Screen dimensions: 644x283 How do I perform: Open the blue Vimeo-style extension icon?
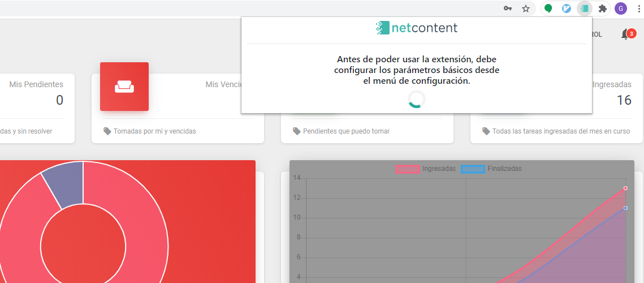[567, 8]
